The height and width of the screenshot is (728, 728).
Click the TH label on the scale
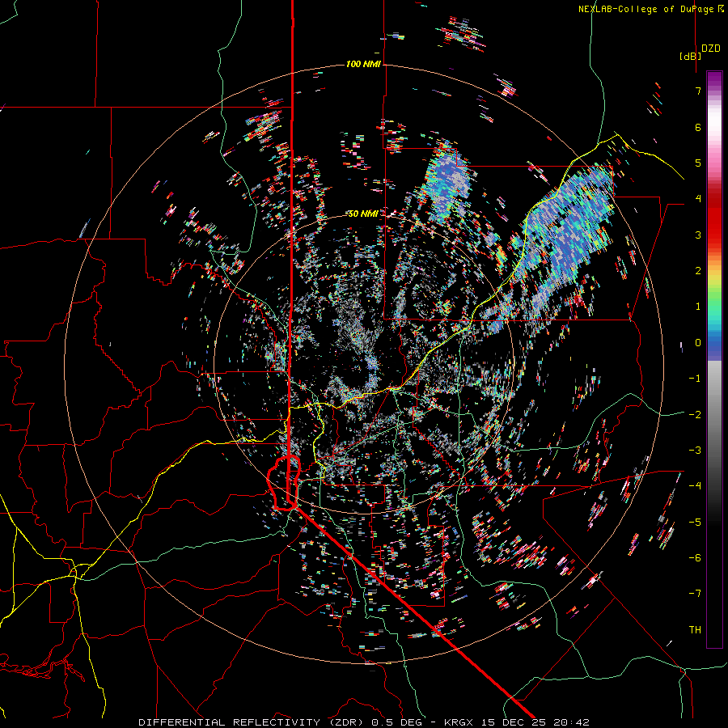click(x=695, y=629)
